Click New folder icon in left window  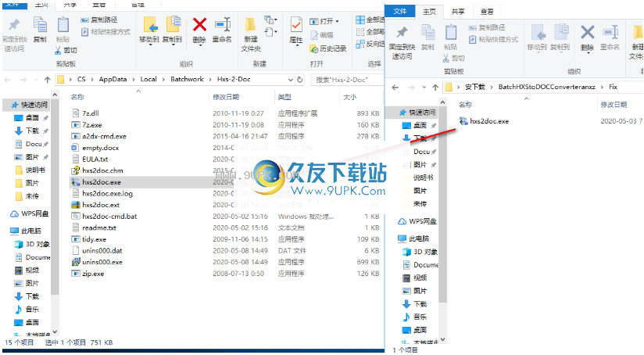[251, 26]
